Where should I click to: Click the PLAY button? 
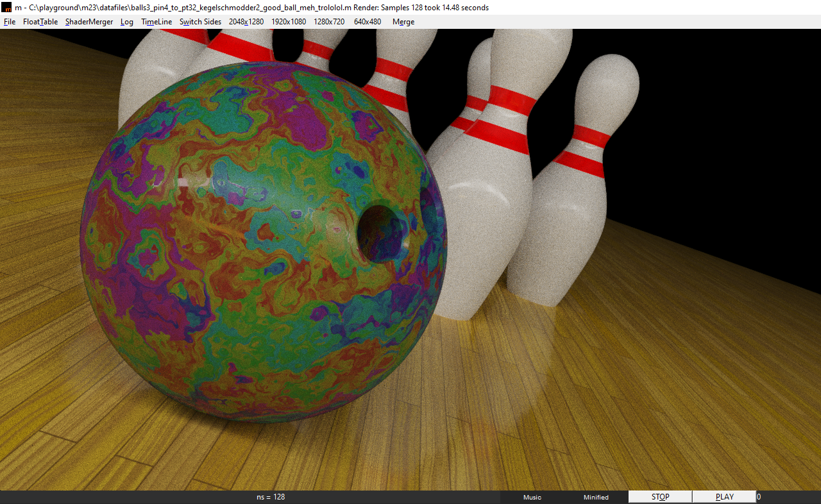click(724, 497)
